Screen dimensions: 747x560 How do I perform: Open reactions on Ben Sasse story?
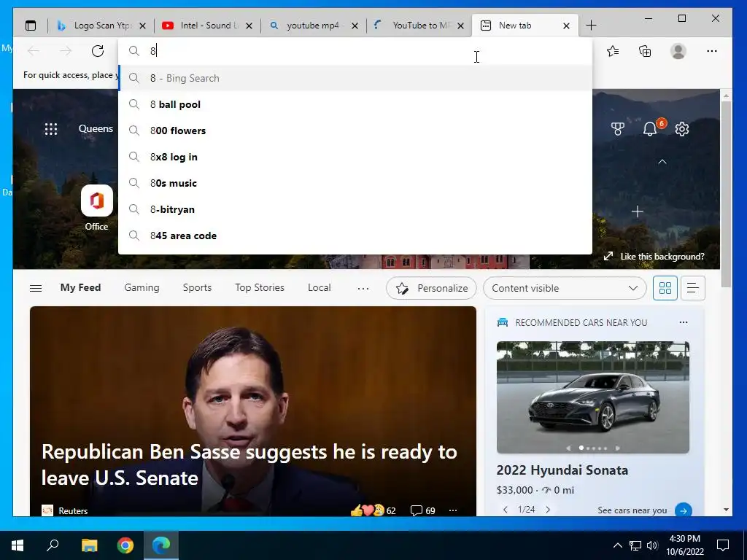pos(373,510)
